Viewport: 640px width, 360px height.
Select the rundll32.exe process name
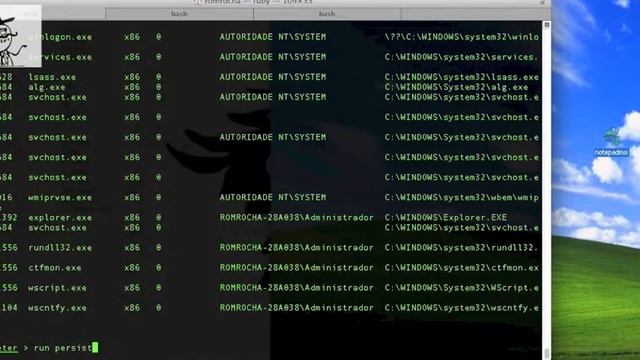[60, 248]
